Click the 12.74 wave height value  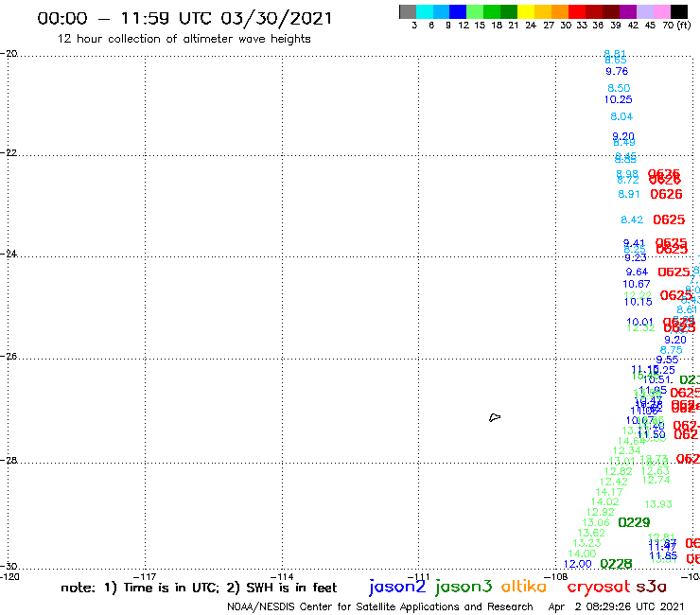656,480
